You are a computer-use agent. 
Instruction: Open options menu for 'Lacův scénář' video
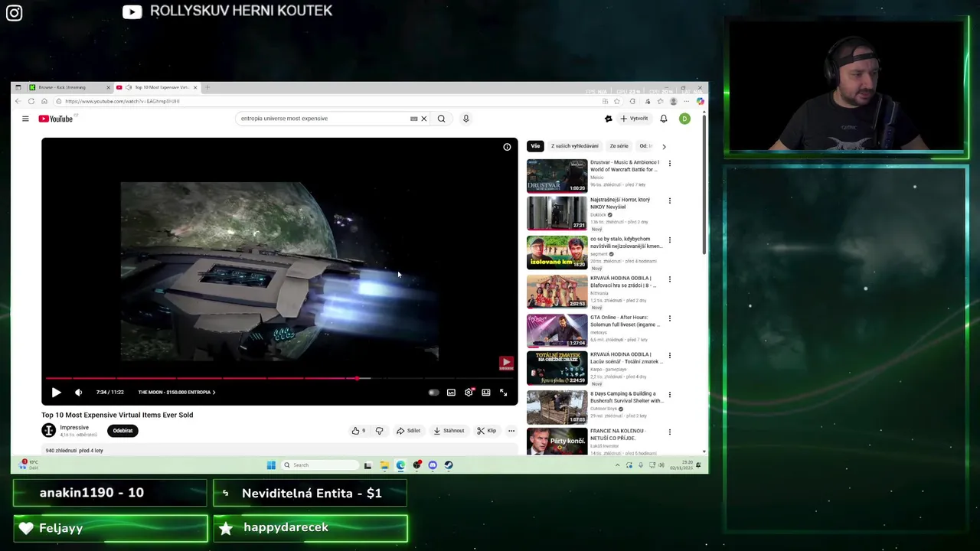coord(670,356)
